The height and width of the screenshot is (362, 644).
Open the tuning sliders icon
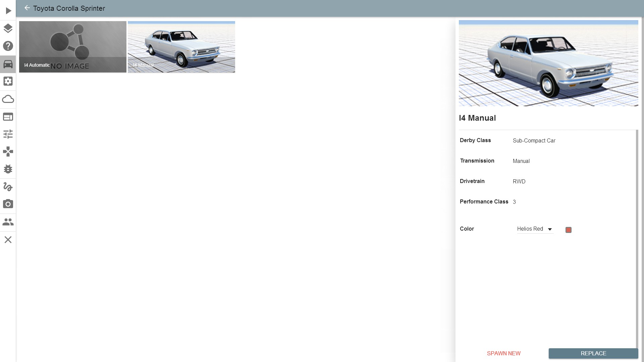coord(8,134)
